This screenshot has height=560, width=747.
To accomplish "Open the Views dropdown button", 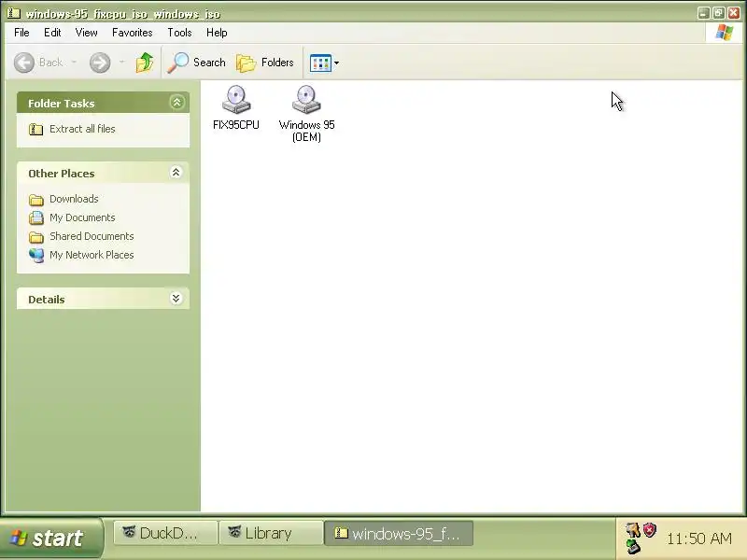I will 324,63.
